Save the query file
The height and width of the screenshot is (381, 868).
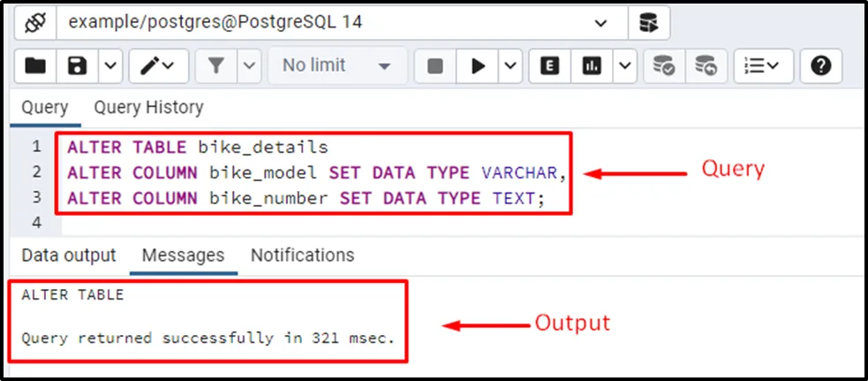[78, 65]
